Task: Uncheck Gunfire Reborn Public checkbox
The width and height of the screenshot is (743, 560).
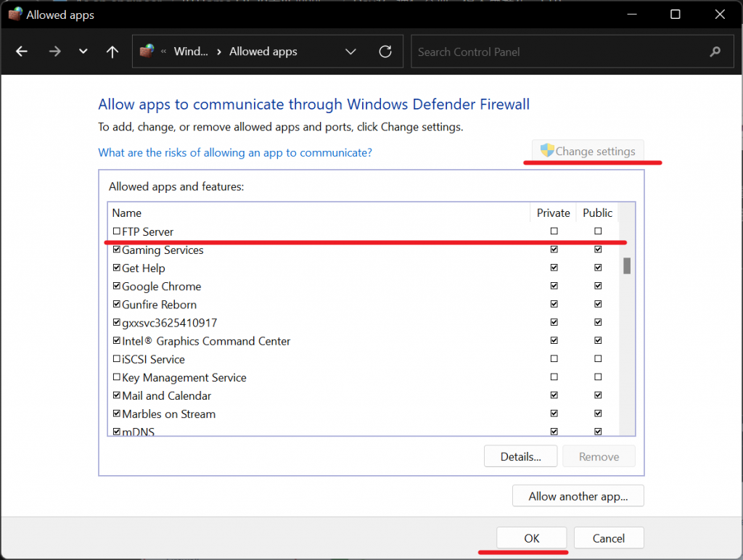Action: click(x=598, y=304)
